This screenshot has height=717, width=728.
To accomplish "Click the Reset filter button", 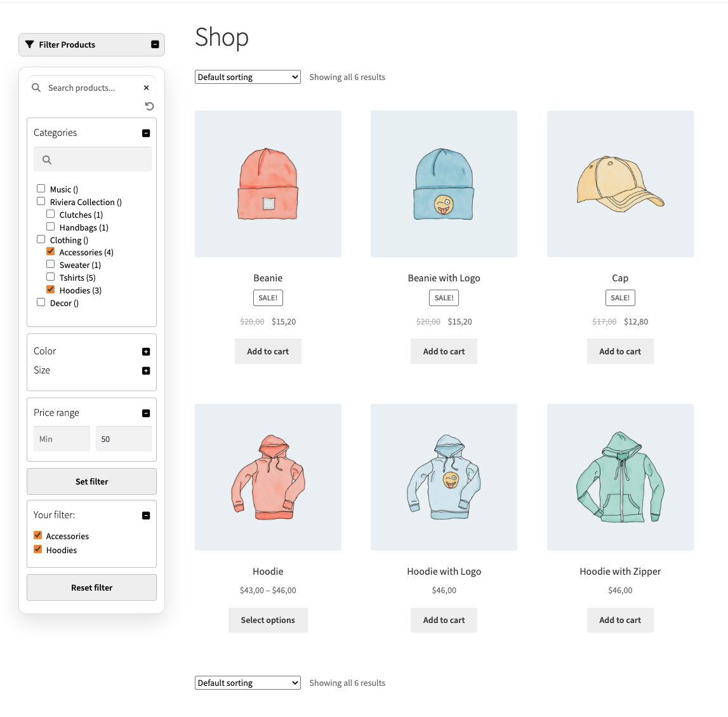I will coord(92,587).
